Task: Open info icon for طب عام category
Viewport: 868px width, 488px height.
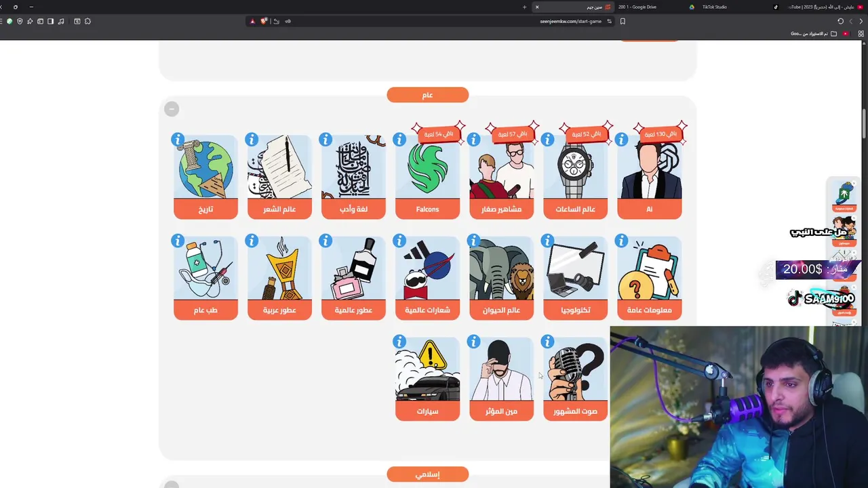Action: click(x=178, y=241)
